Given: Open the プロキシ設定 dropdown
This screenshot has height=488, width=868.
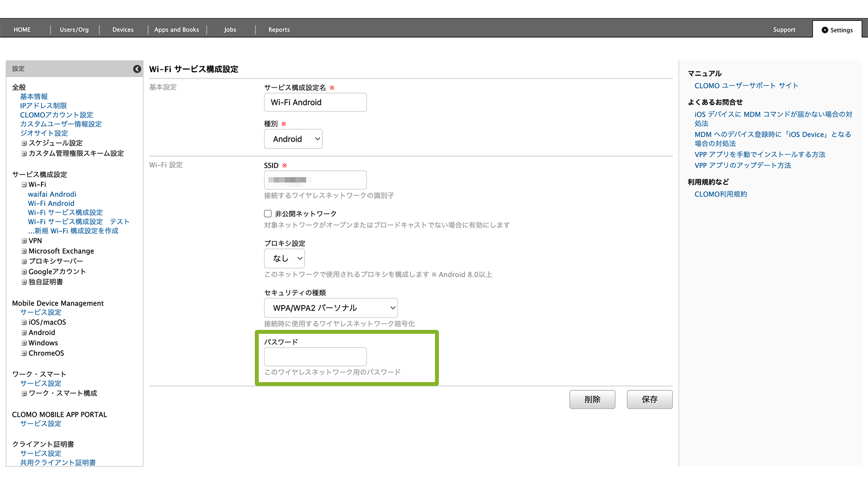Looking at the screenshot, I should point(284,259).
